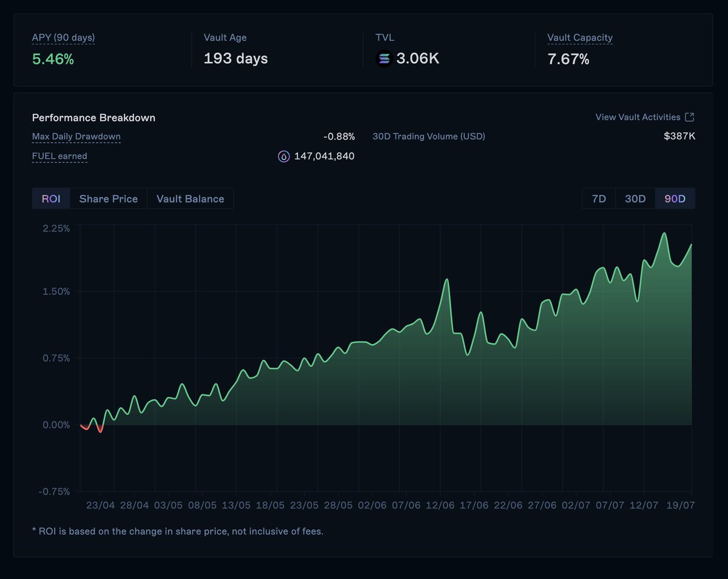Click the 23/05 date on the x-axis
The height and width of the screenshot is (579, 728).
(305, 506)
